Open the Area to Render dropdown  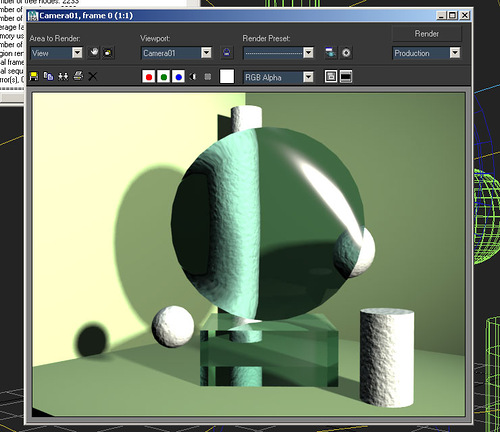coord(56,53)
